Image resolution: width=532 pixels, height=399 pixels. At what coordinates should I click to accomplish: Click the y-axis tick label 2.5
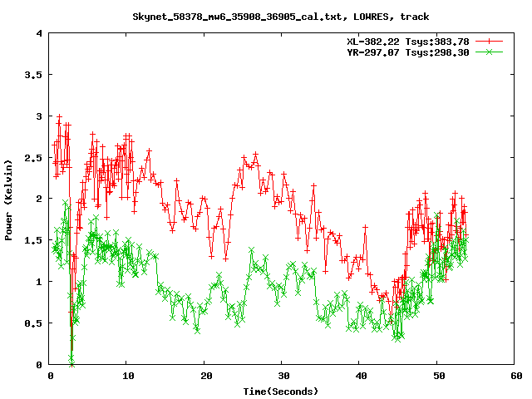click(x=33, y=158)
